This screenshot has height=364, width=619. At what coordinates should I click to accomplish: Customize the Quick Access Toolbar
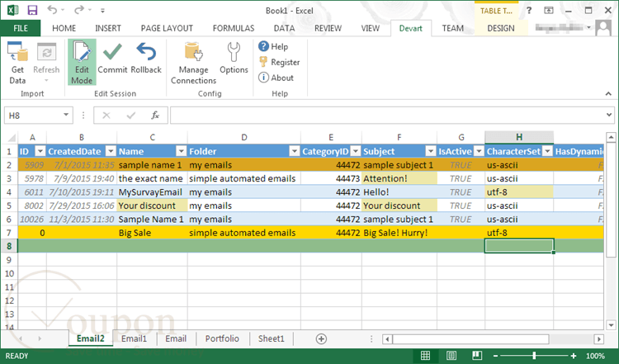pyautogui.click(x=102, y=11)
